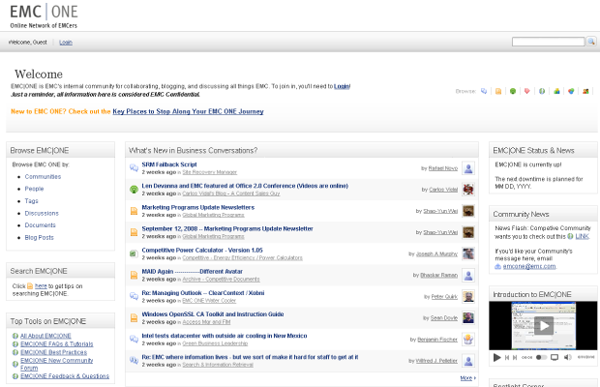Open EMC|ONE Feedback & Questions link
Screen dimensions: 600x387
tap(65, 376)
